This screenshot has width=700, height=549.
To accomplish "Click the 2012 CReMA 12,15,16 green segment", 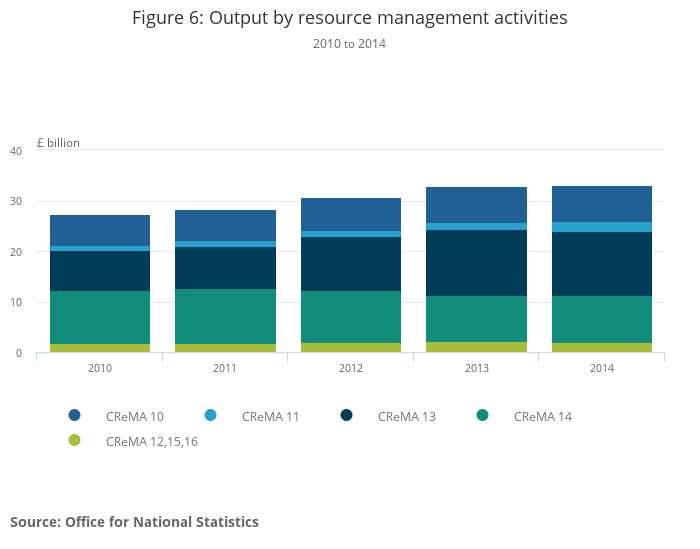I will (x=351, y=348).
